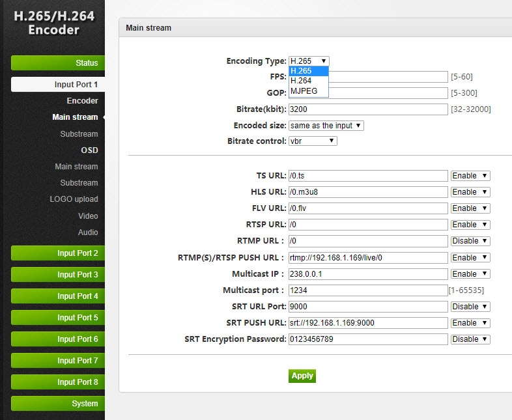
Task: Open SRT URL Port Disable dropdown
Action: 470,307
